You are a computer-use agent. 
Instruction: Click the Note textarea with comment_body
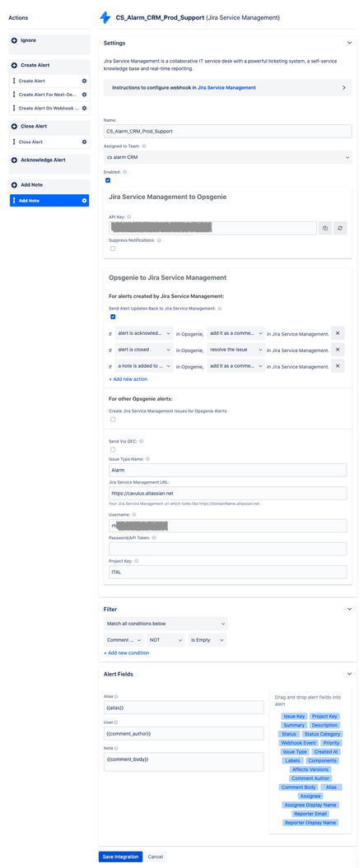coord(184,762)
